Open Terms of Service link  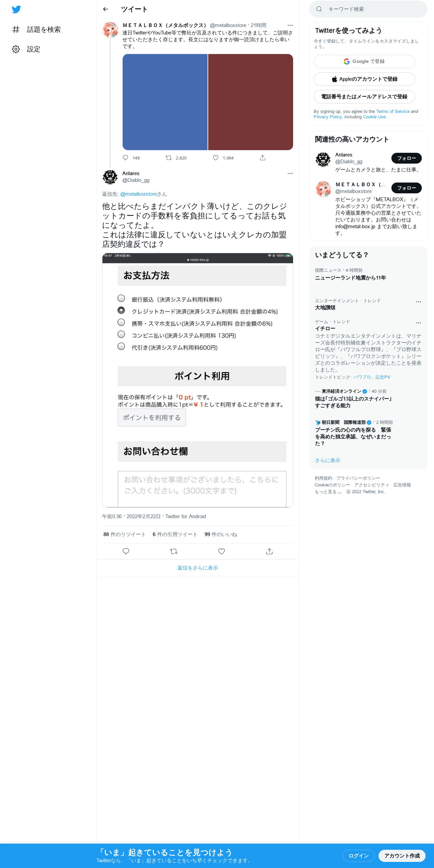coord(393,112)
